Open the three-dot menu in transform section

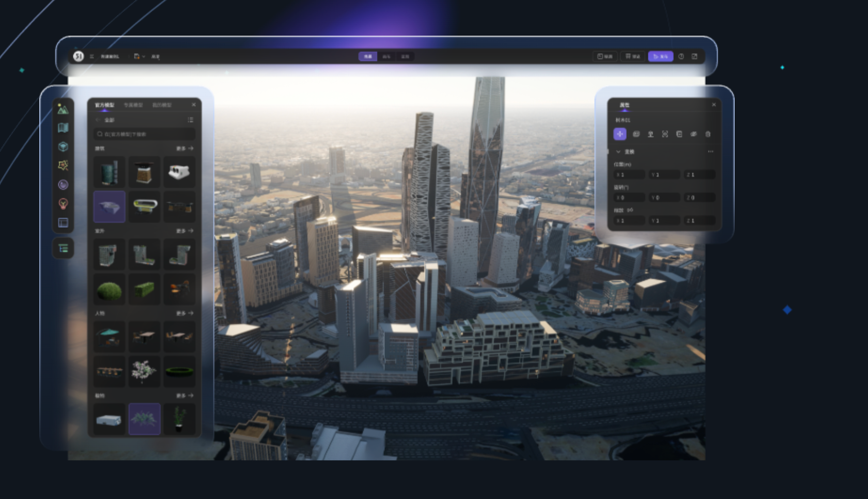pyautogui.click(x=710, y=152)
